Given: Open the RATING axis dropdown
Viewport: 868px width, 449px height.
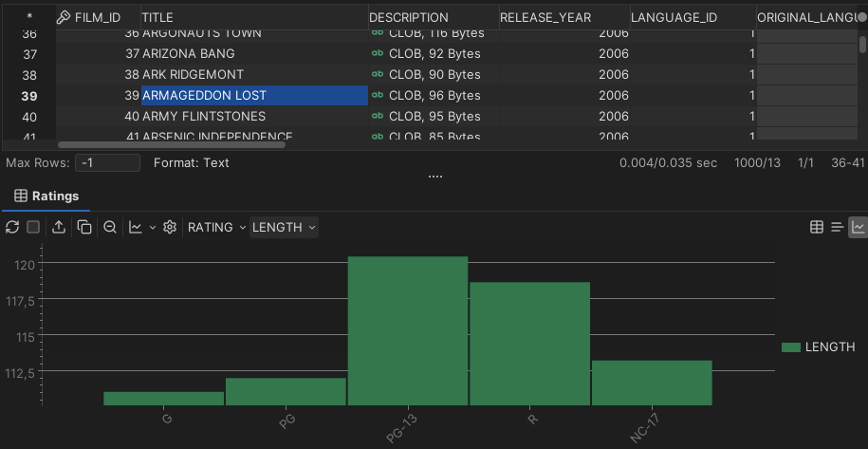Looking at the screenshot, I should click(x=216, y=227).
